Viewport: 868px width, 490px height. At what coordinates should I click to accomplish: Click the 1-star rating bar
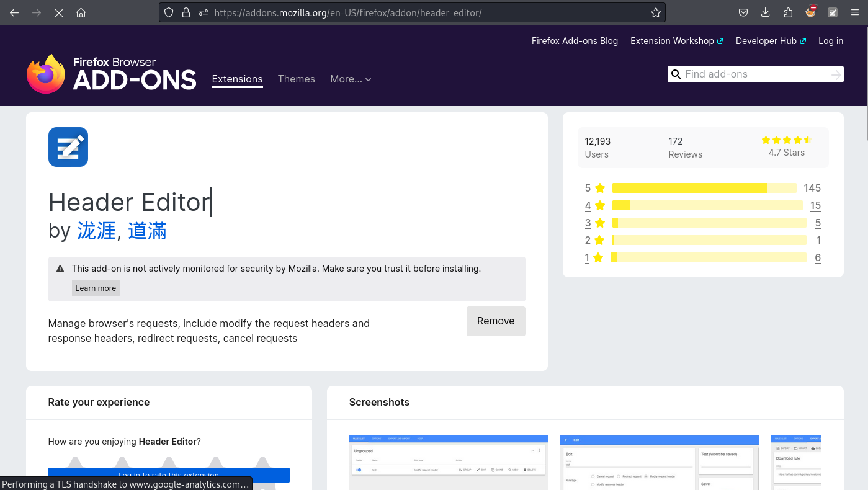(x=708, y=257)
